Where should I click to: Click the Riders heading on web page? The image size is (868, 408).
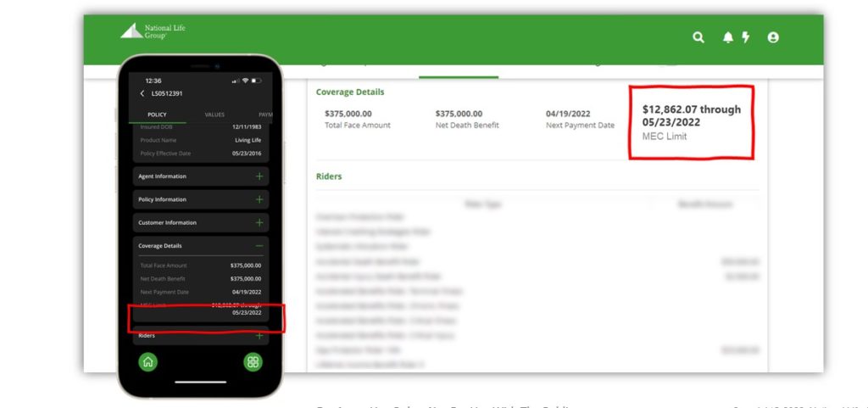coord(329,176)
